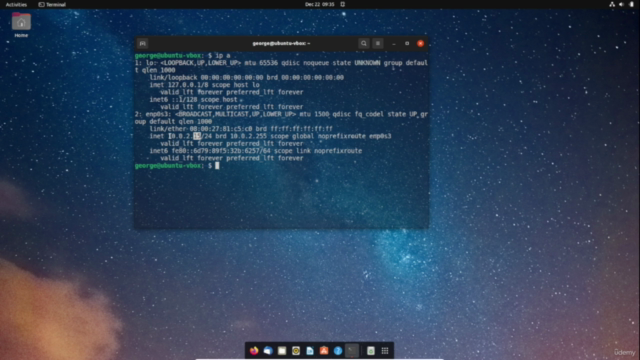This screenshot has height=360, width=640.
Task: Click the MAC address 08:00:27:81:c5:c0
Action: (x=221, y=129)
